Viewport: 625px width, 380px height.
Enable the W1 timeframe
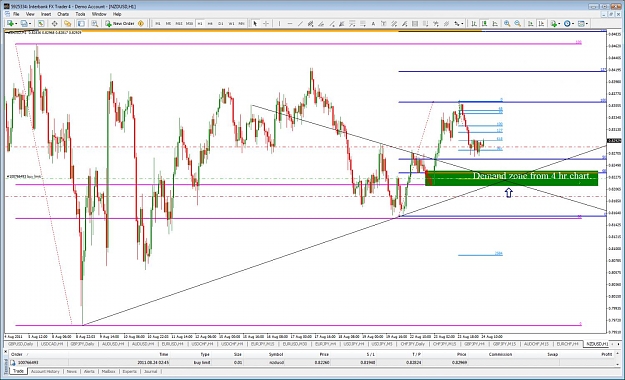(231, 24)
